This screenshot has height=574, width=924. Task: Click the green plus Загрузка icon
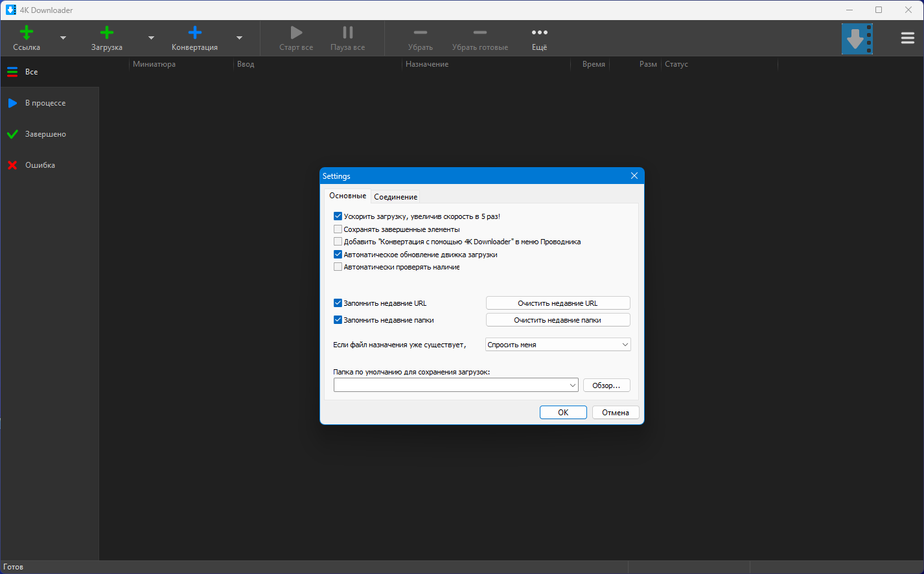(x=107, y=33)
